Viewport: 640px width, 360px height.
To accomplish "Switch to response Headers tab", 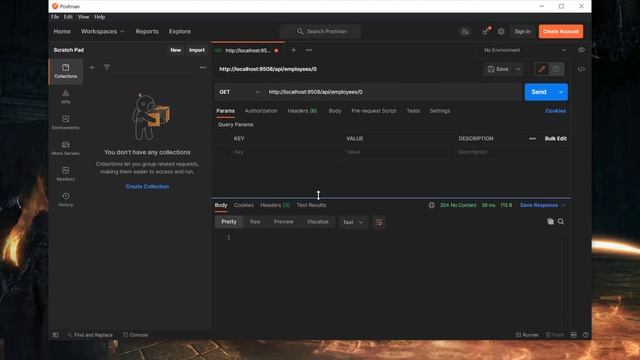I will pos(275,205).
